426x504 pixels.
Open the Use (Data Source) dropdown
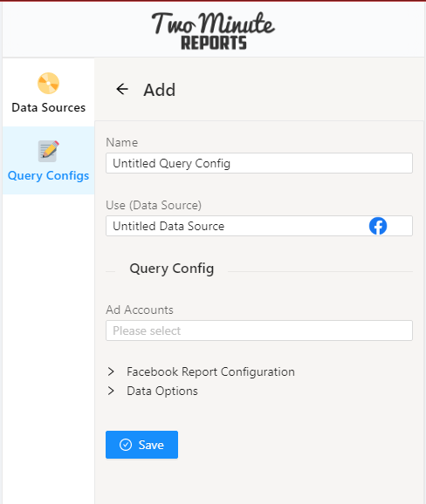(x=259, y=226)
